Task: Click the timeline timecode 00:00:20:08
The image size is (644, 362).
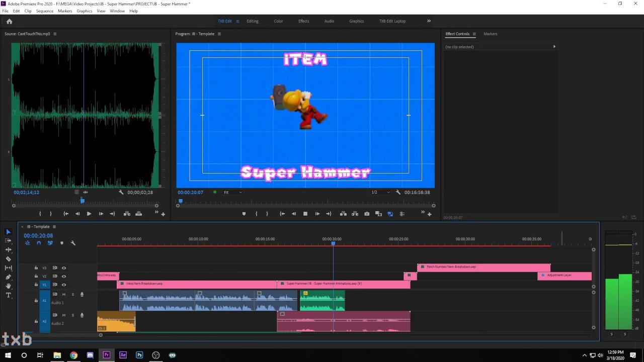Action: tap(38, 236)
